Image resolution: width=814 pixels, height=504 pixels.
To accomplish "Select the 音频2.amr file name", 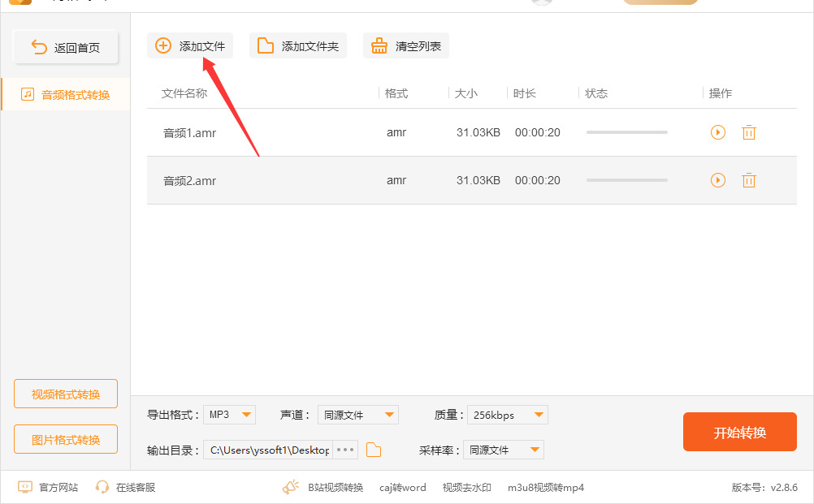I will tap(189, 180).
